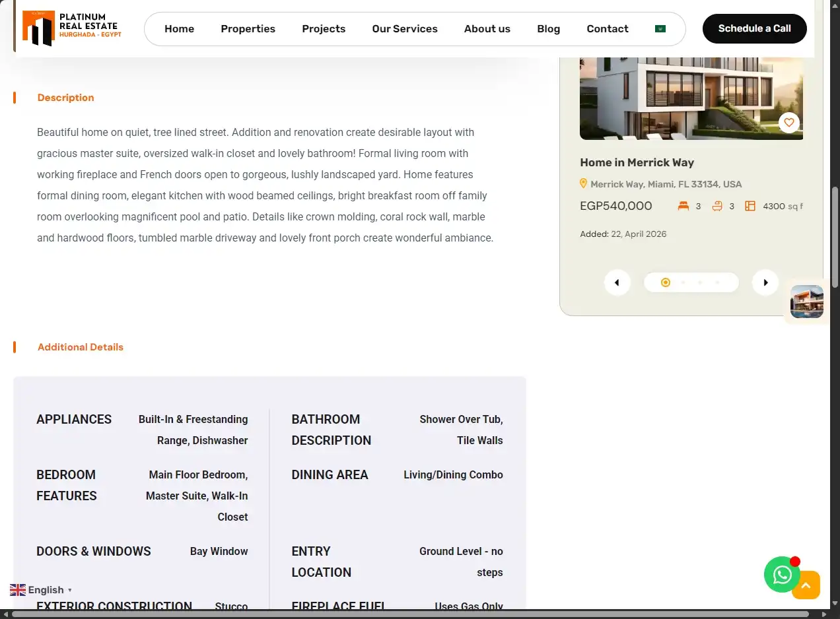Select the second carousel pagination dot
The image size is (840, 619).
(x=683, y=282)
